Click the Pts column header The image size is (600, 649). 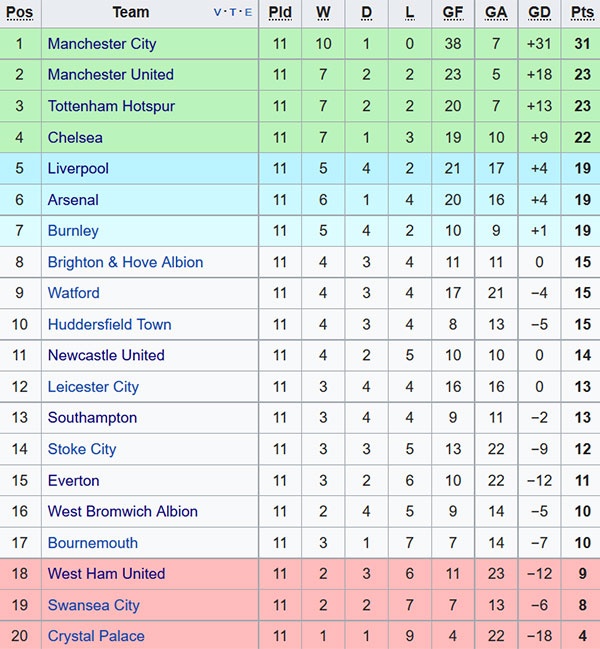582,13
